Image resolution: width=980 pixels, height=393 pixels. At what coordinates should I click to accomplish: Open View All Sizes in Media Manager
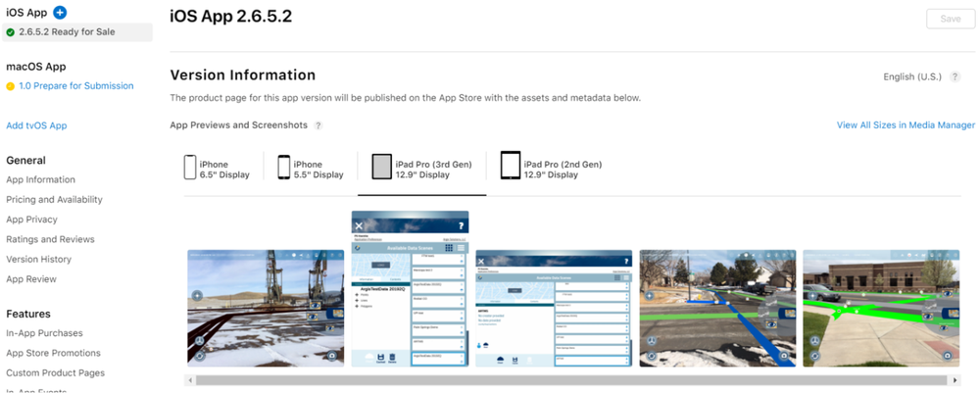pyautogui.click(x=906, y=125)
